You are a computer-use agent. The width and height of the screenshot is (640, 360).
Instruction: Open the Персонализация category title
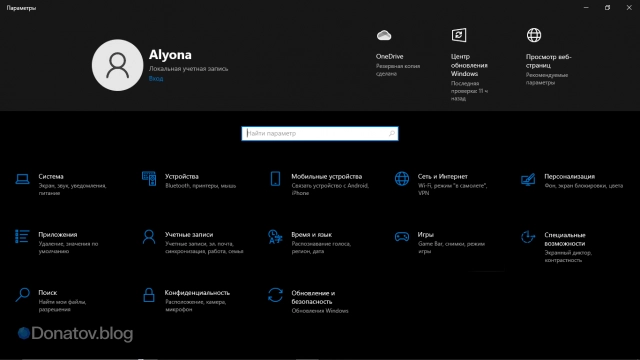click(x=569, y=176)
